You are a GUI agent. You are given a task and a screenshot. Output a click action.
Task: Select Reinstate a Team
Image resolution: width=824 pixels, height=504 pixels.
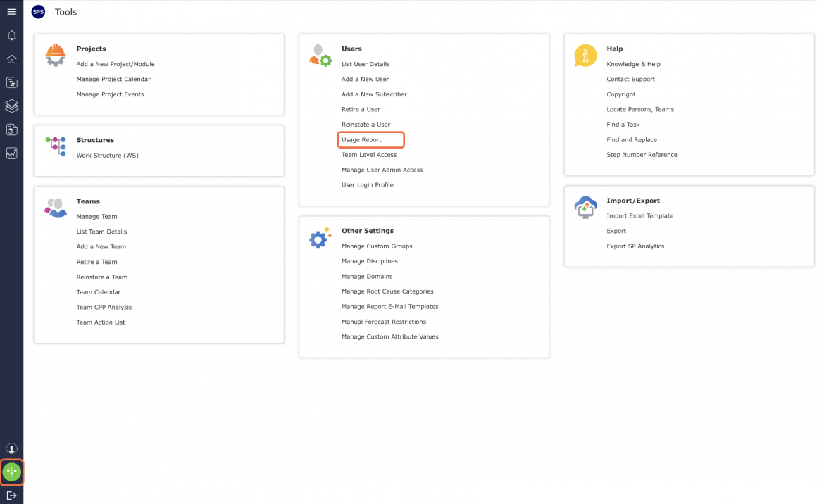[x=102, y=277]
